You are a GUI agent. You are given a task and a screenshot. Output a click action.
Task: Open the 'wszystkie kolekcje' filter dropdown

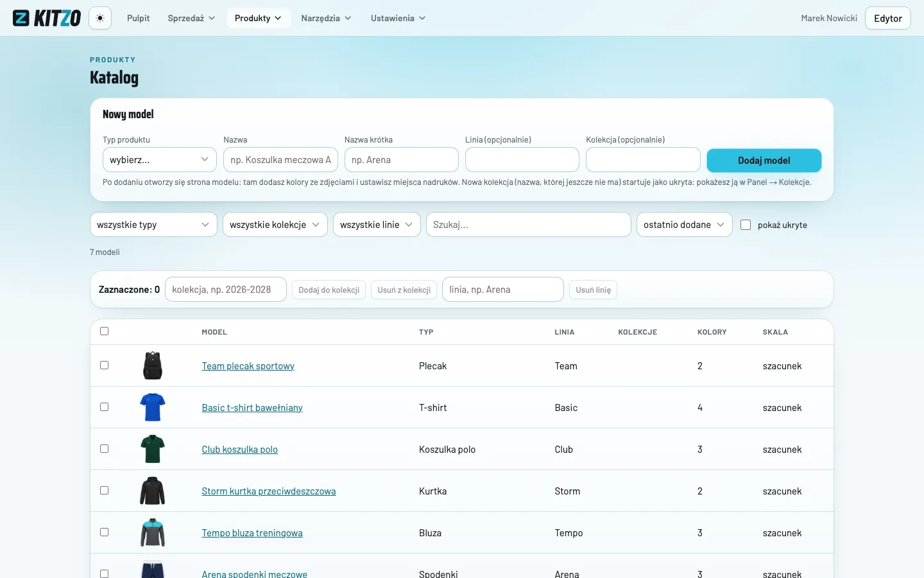275,225
